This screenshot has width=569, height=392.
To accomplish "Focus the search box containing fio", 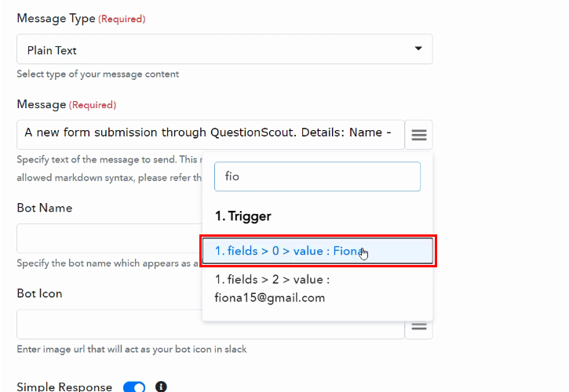I will 318,176.
